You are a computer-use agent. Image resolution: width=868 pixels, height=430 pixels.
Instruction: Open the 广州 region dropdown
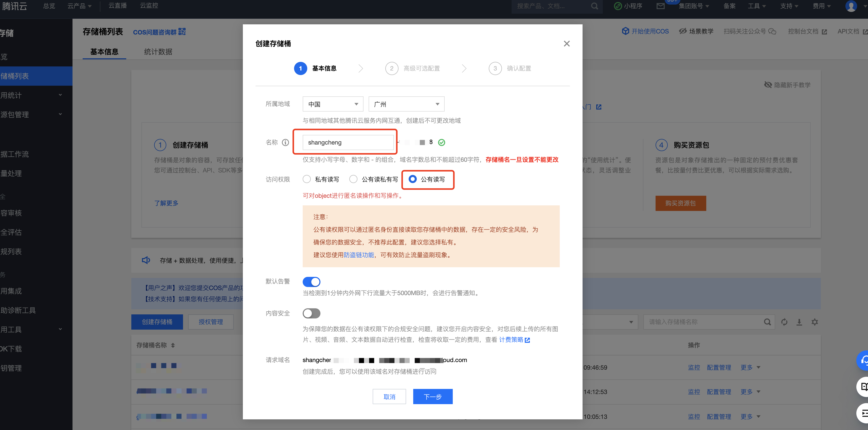pyautogui.click(x=406, y=104)
